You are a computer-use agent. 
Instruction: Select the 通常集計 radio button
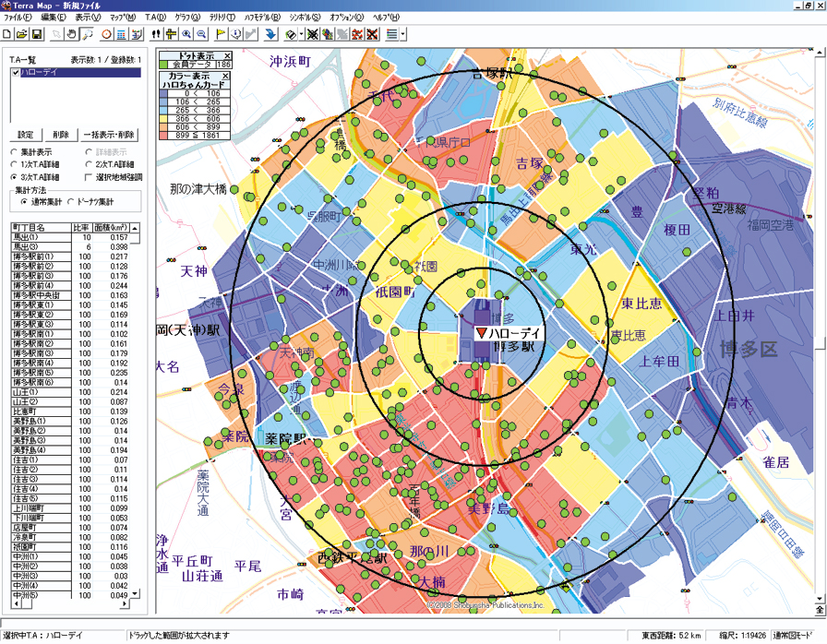(x=24, y=202)
